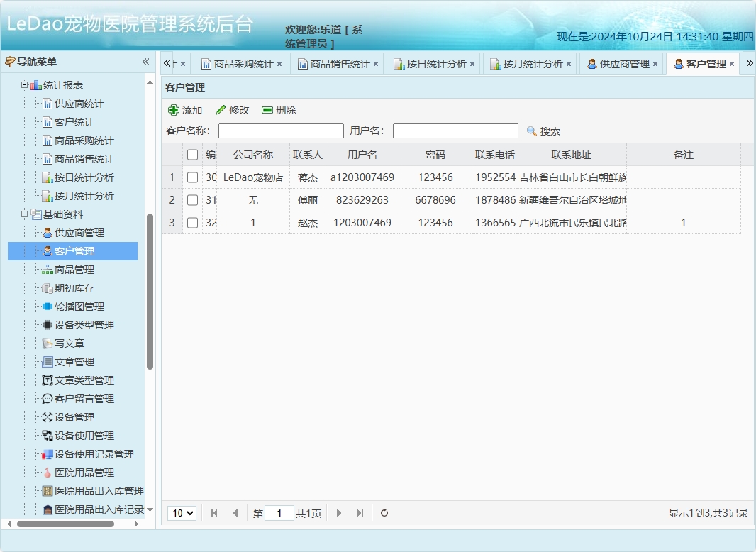Refresh the list using the pagination refresh icon

pyautogui.click(x=384, y=512)
